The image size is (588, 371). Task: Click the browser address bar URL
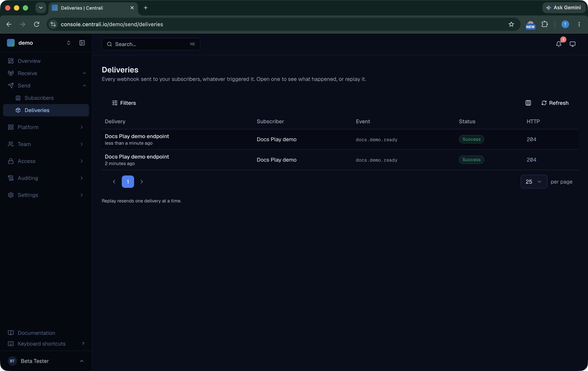point(112,24)
